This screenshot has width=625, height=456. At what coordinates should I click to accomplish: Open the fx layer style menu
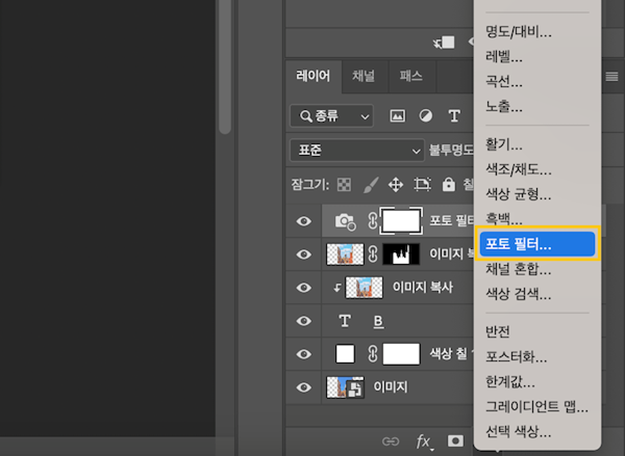[423, 442]
